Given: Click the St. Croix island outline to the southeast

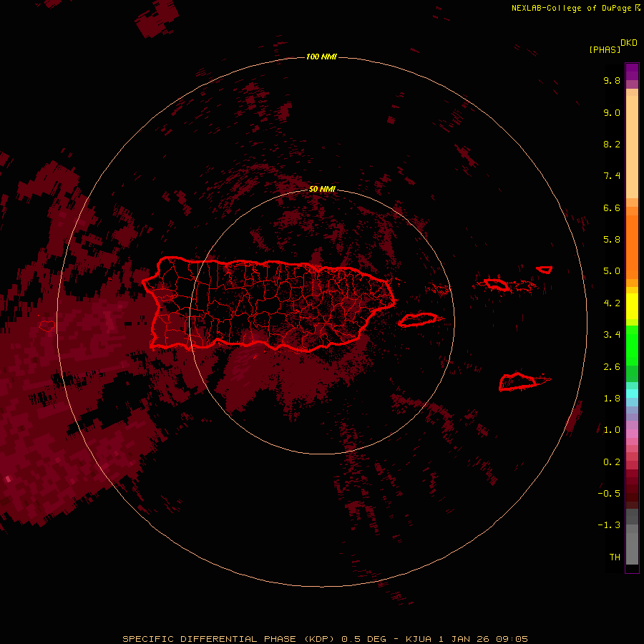Looking at the screenshot, I should (517, 381).
